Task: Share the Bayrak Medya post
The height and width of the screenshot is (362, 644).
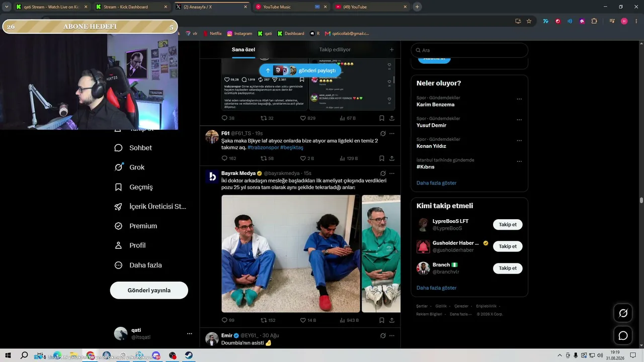Action: click(392, 320)
